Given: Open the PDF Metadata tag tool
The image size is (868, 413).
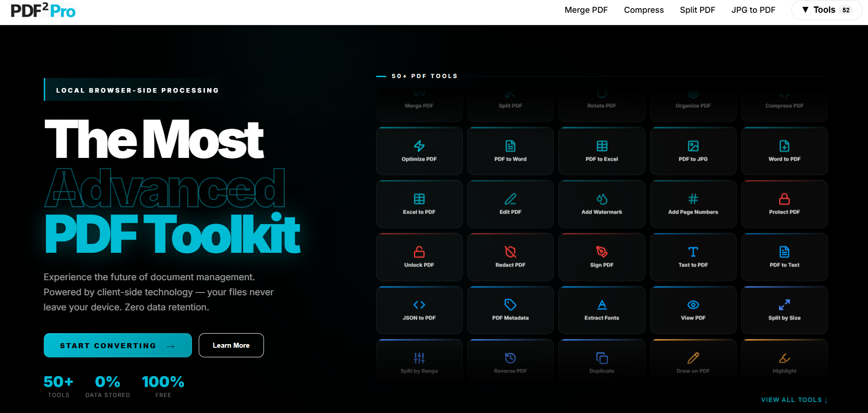Looking at the screenshot, I should pyautogui.click(x=510, y=310).
